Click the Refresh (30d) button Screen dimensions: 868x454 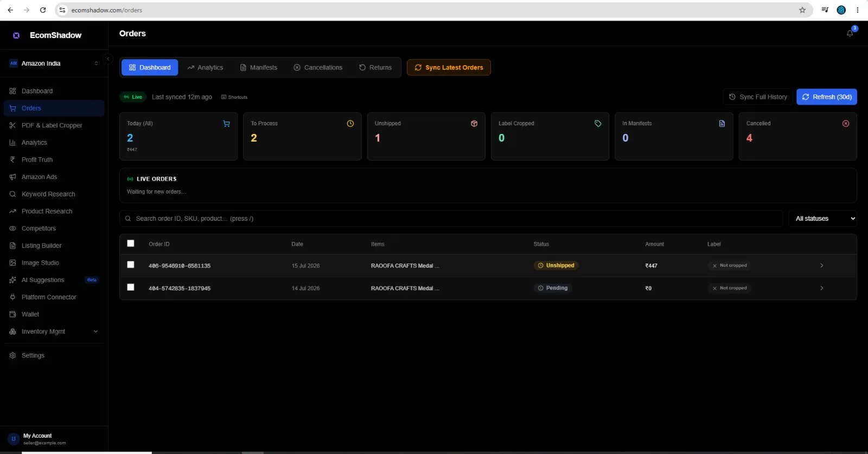tap(827, 97)
